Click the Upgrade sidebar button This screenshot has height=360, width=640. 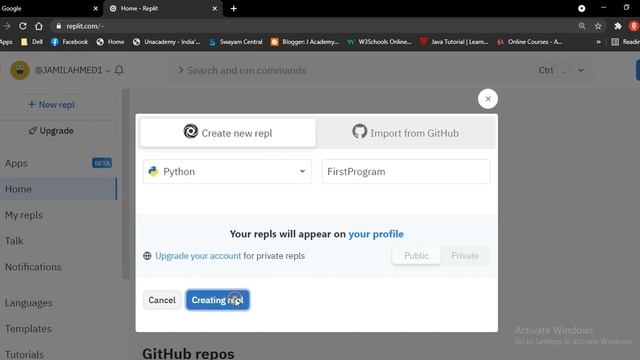point(51,131)
